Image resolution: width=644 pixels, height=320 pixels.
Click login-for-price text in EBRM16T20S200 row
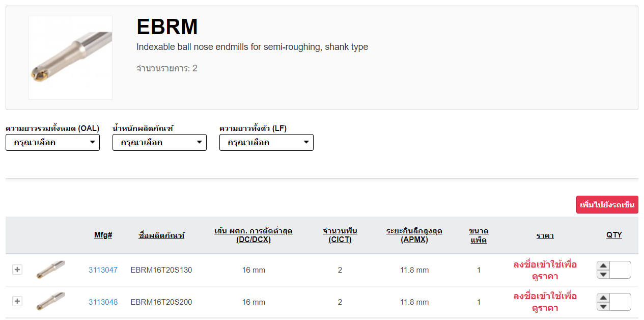point(545,302)
